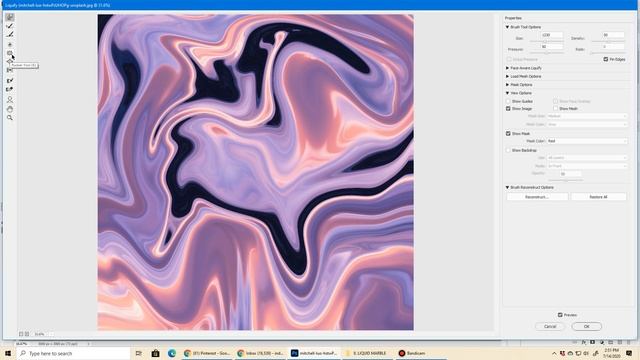640x360 pixels.
Task: Uncheck the Show Mask checkbox
Action: click(x=508, y=133)
